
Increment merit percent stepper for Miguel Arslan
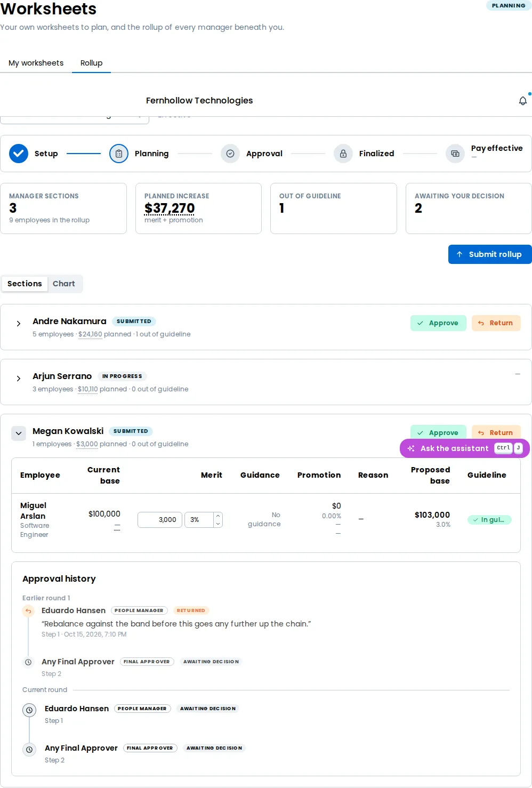pyautogui.click(x=218, y=516)
